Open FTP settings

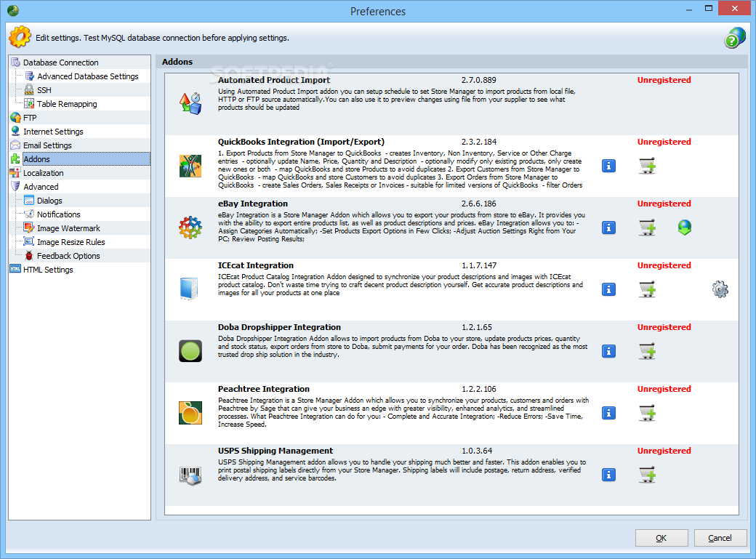30,118
